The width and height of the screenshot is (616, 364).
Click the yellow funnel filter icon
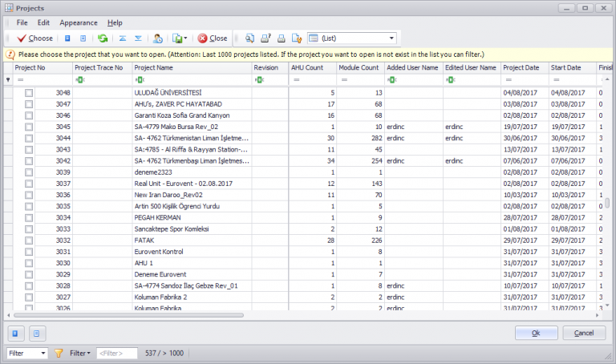pos(59,353)
